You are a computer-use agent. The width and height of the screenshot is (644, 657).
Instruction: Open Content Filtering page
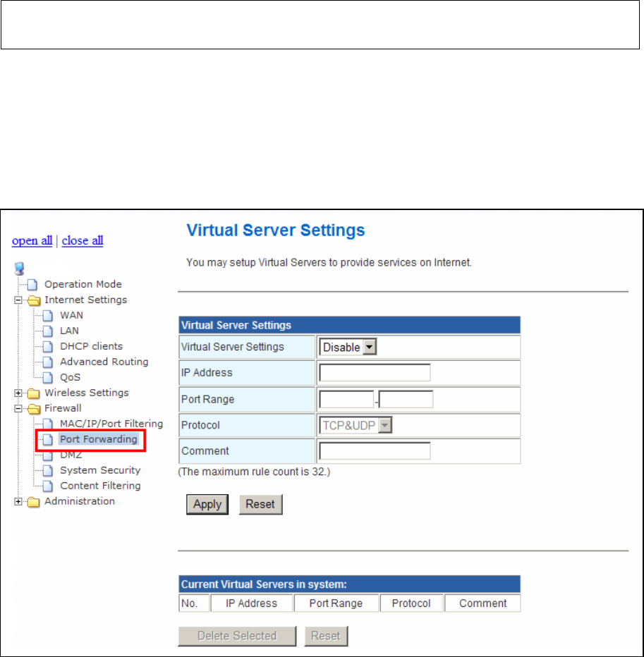pos(100,486)
